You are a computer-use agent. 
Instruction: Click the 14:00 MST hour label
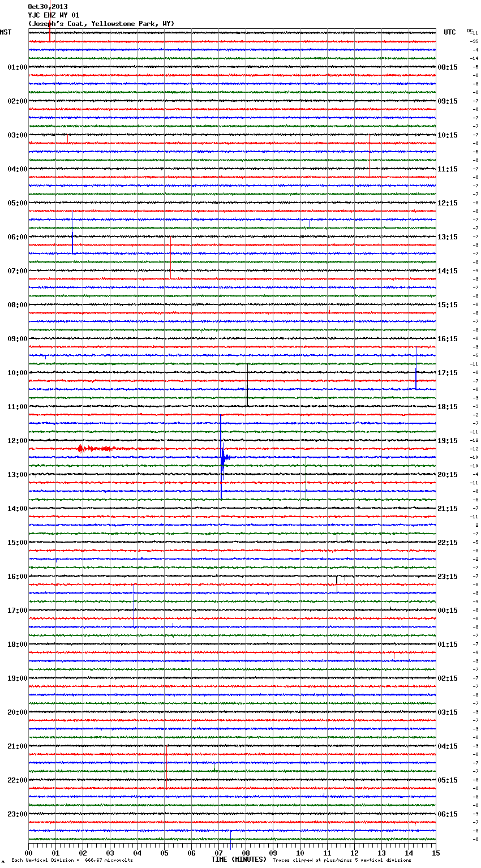(x=18, y=509)
